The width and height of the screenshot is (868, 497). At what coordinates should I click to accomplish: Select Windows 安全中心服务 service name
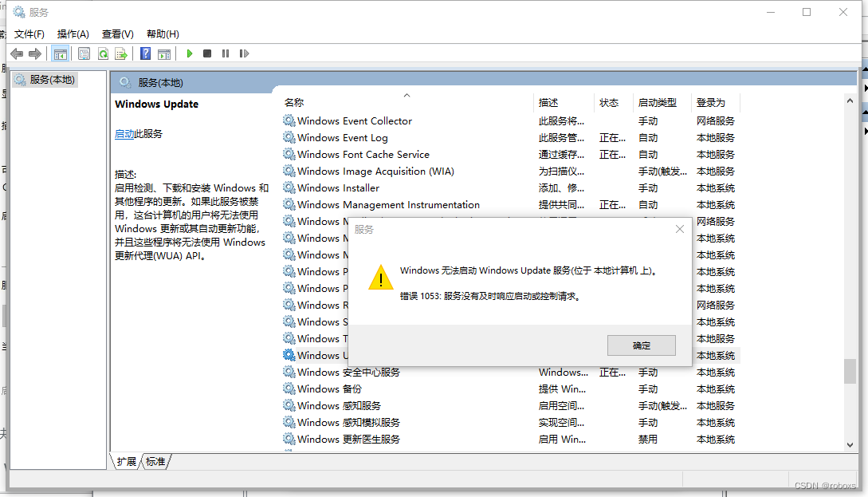pyautogui.click(x=348, y=373)
